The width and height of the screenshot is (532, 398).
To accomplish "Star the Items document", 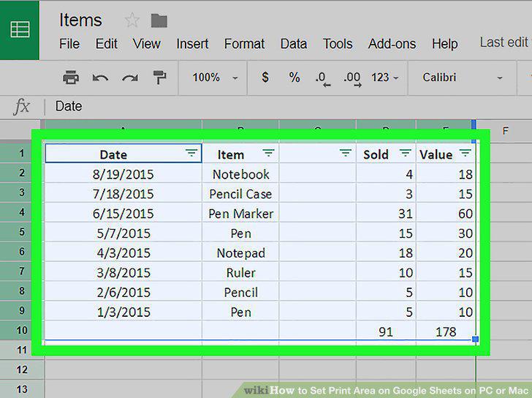I will click(x=132, y=20).
